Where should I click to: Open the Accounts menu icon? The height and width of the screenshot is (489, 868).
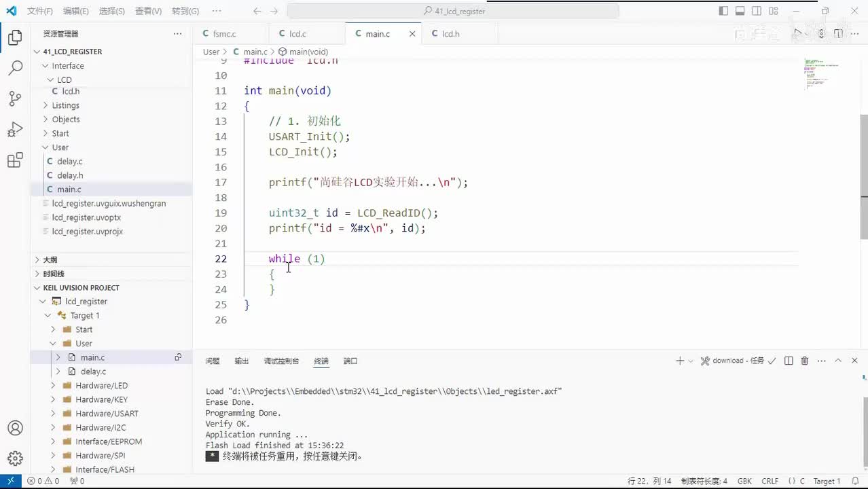tap(15, 428)
